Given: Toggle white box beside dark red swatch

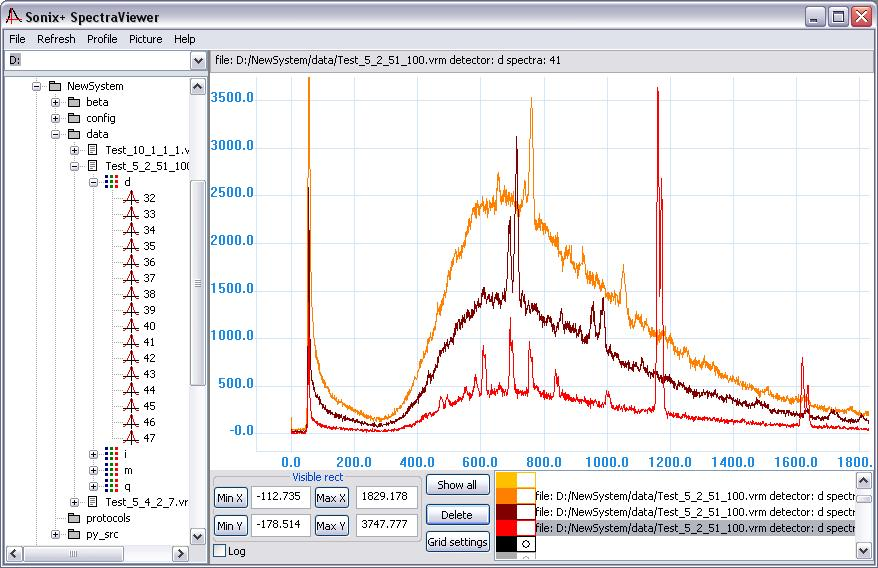Looking at the screenshot, I should [x=526, y=512].
